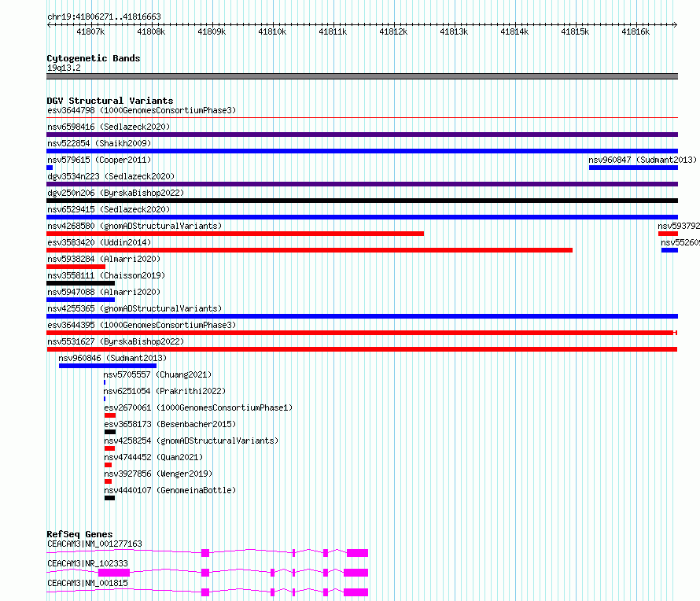The image size is (700, 601).
Task: Click the CEACAM3|NM_001815 transcript label
Action: (x=87, y=583)
